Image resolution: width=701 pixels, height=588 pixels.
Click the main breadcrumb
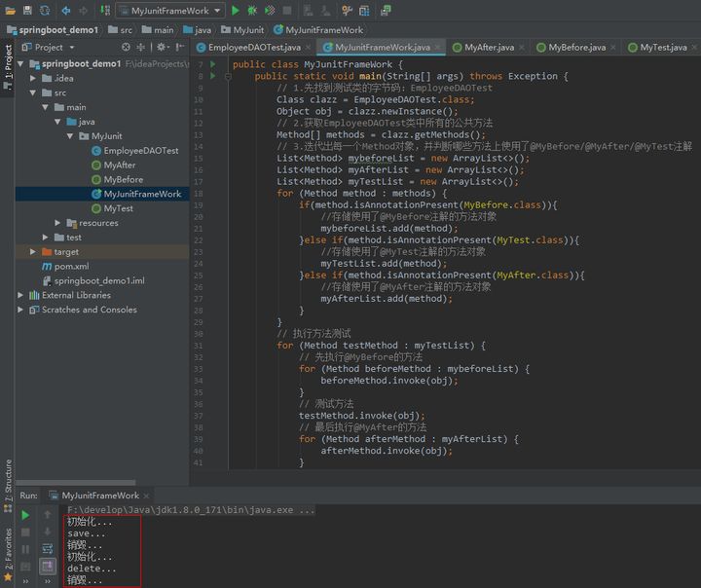point(158,30)
